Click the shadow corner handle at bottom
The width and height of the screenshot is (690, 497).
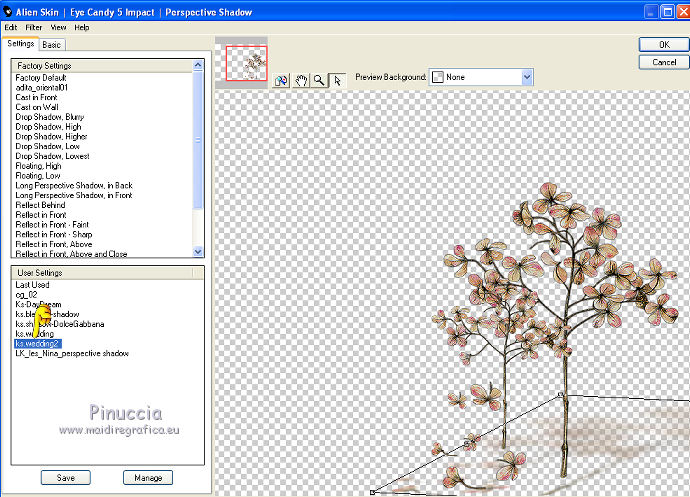coord(372,492)
